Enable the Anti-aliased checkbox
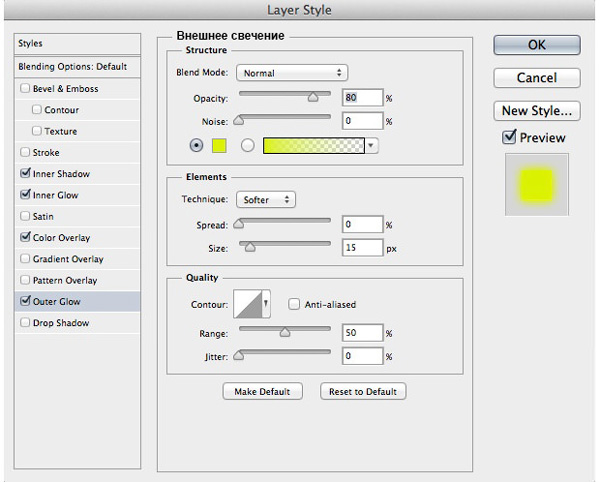The height and width of the screenshot is (482, 600). click(x=294, y=305)
